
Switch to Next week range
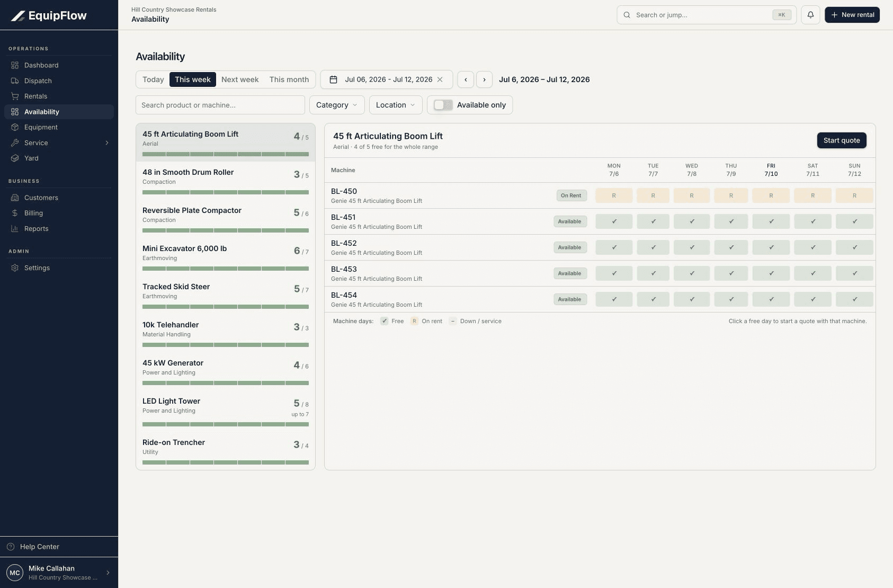(240, 79)
